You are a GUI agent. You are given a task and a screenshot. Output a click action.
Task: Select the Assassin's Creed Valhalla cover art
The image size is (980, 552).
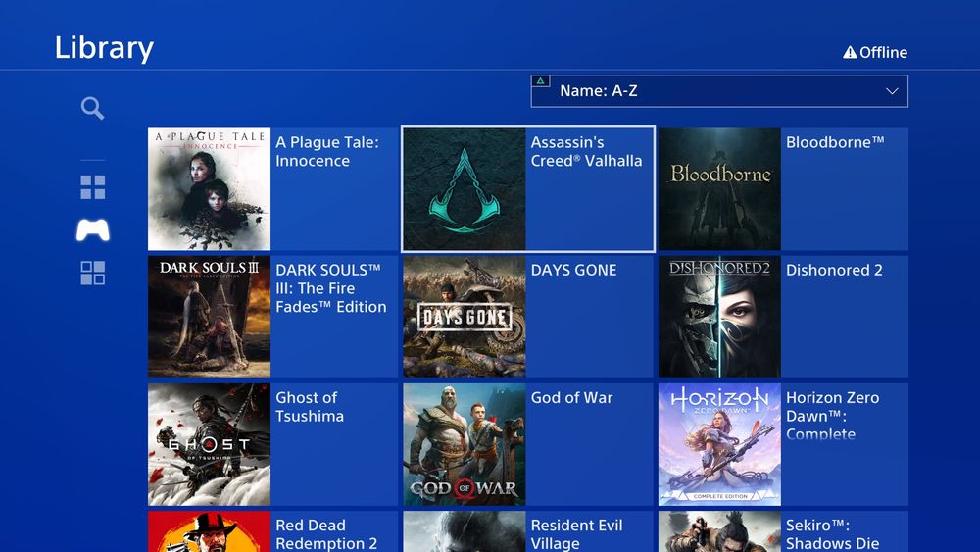pyautogui.click(x=465, y=189)
